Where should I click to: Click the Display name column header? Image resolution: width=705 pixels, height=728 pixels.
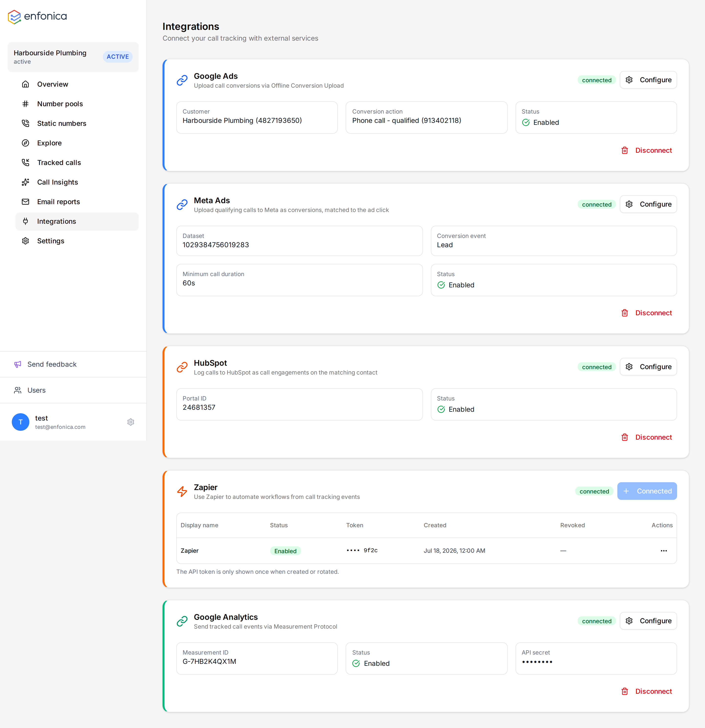[200, 525]
